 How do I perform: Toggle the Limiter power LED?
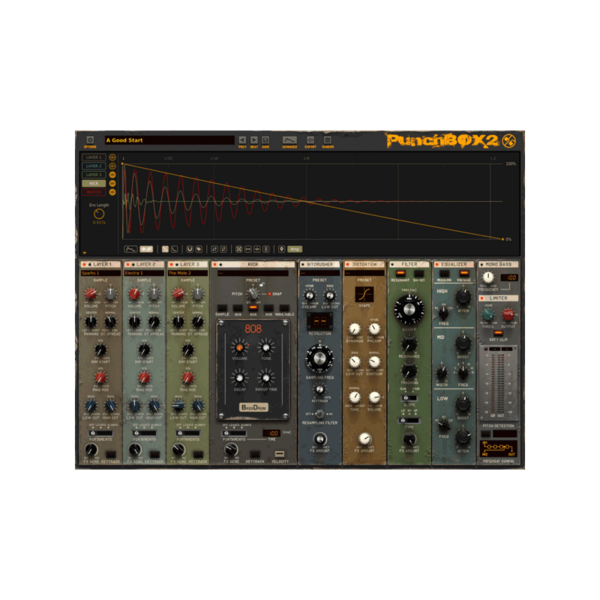(482, 298)
